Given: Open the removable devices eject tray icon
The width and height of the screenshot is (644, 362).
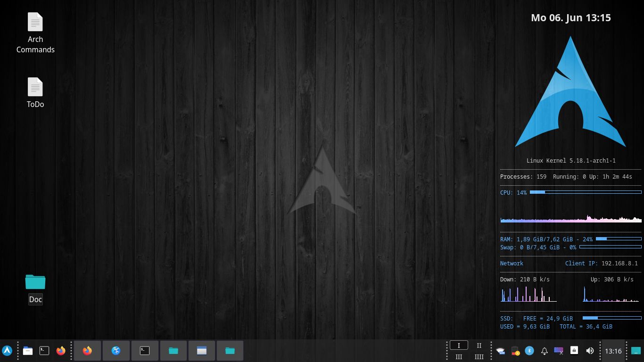Looking at the screenshot, I should click(574, 350).
